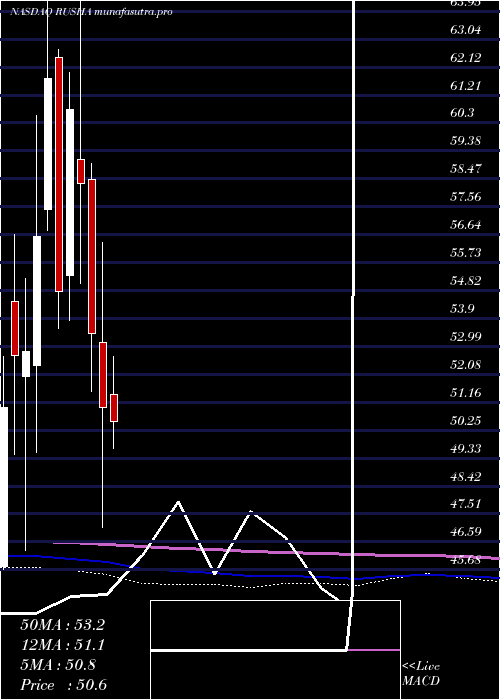Image resolution: width=500 pixels, height=700 pixels.
Task: Click the last red candlestick near 51.16
Action: click(114, 408)
